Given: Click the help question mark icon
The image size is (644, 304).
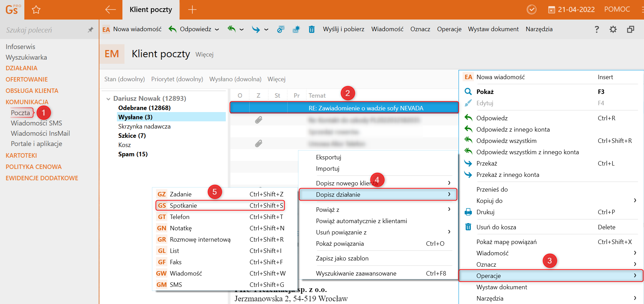Looking at the screenshot, I should coord(597,29).
